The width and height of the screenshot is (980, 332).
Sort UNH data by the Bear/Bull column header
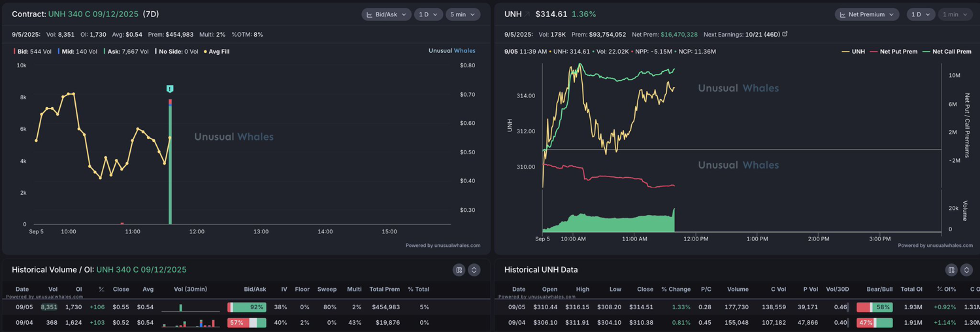(x=879, y=289)
